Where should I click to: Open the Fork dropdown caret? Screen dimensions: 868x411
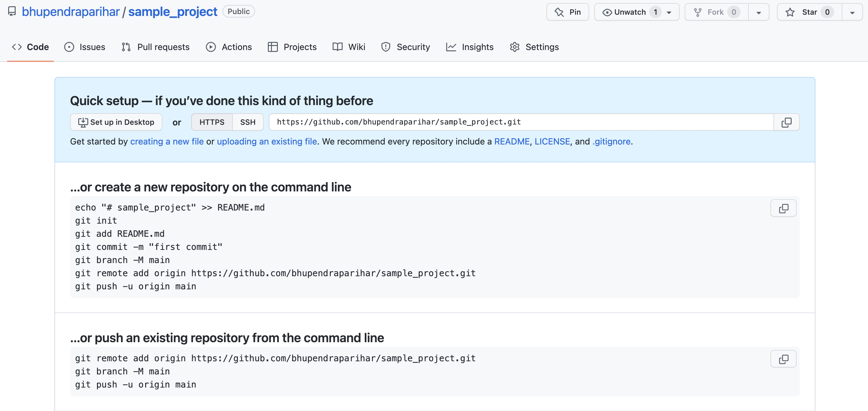click(759, 13)
